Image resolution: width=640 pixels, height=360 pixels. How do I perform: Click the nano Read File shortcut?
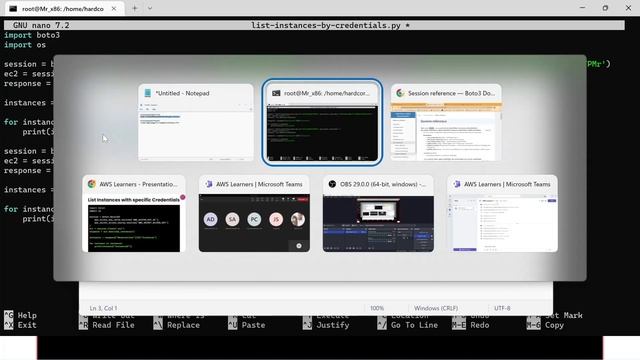pyautogui.click(x=113, y=325)
